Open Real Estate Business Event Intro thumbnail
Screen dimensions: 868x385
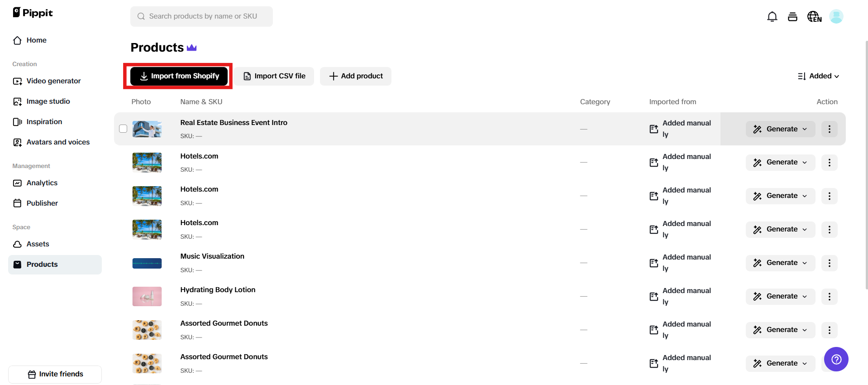[x=147, y=129]
